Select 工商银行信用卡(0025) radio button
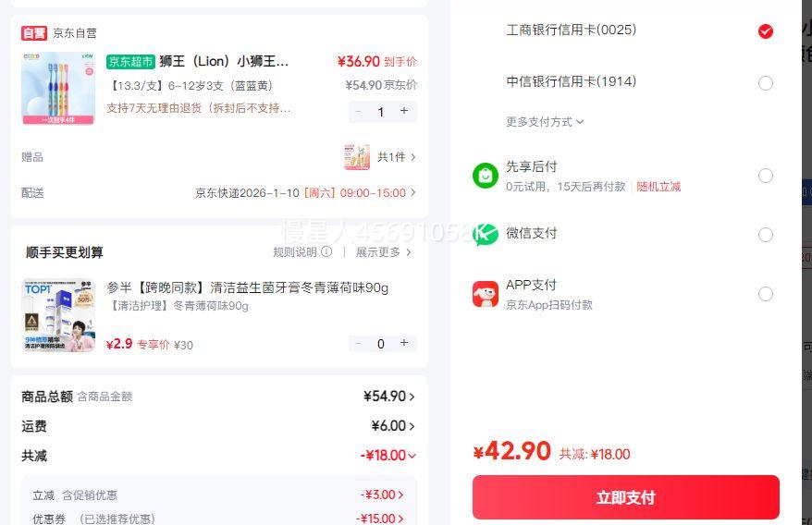Screen dimensions: 812x525 click(766, 31)
